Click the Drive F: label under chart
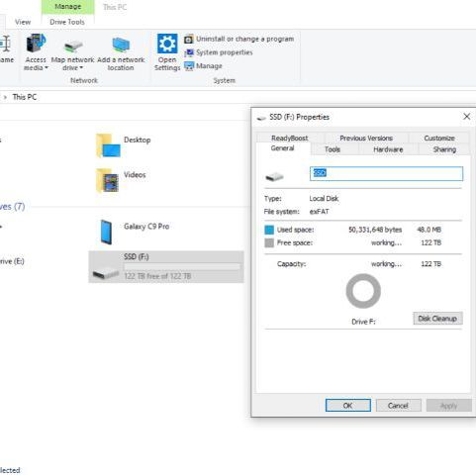 click(363, 322)
